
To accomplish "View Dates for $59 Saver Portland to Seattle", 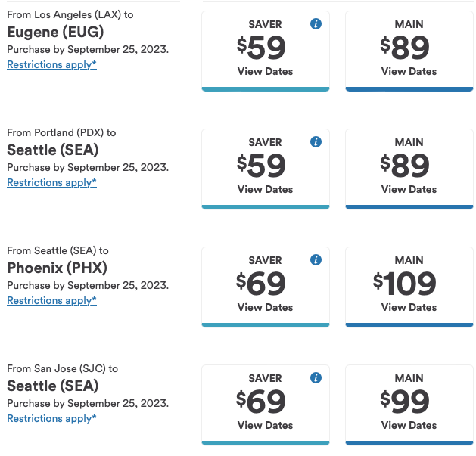I will pyautogui.click(x=265, y=190).
